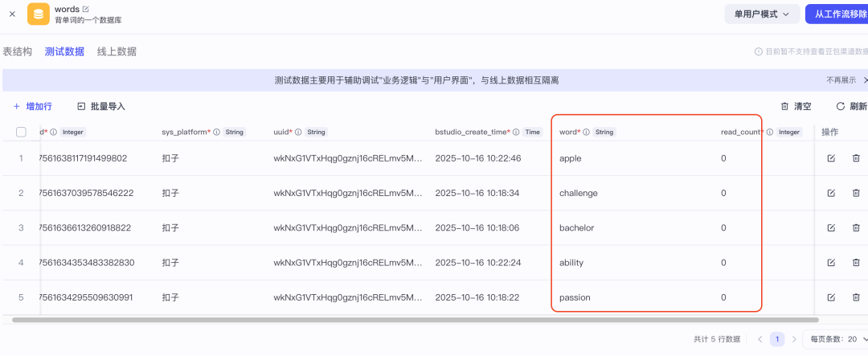Screen dimensions: 868x356
Task: Click timestamp 2025-10-16 10:18:34
Action: click(479, 193)
